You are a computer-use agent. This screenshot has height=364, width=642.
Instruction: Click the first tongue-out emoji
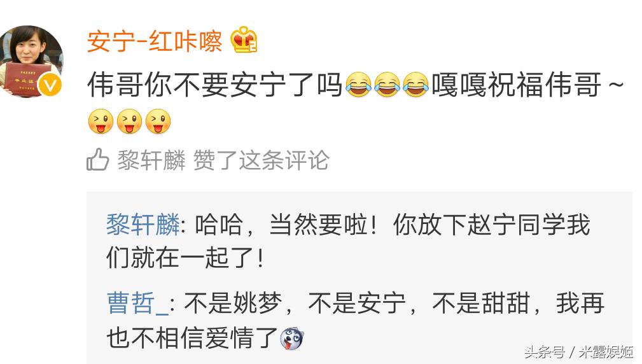point(101,121)
